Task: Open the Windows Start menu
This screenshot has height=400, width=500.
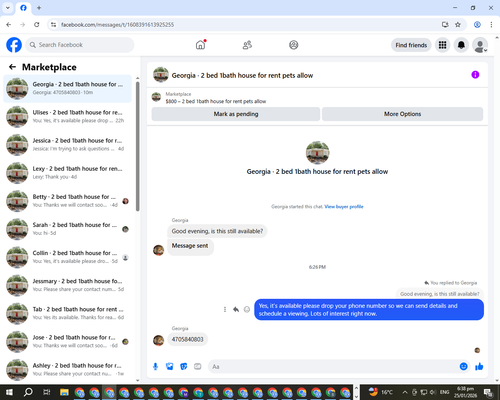Action: tap(9, 392)
